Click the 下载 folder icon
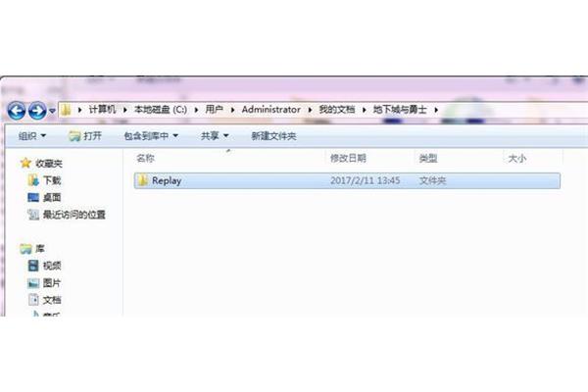 tap(33, 180)
